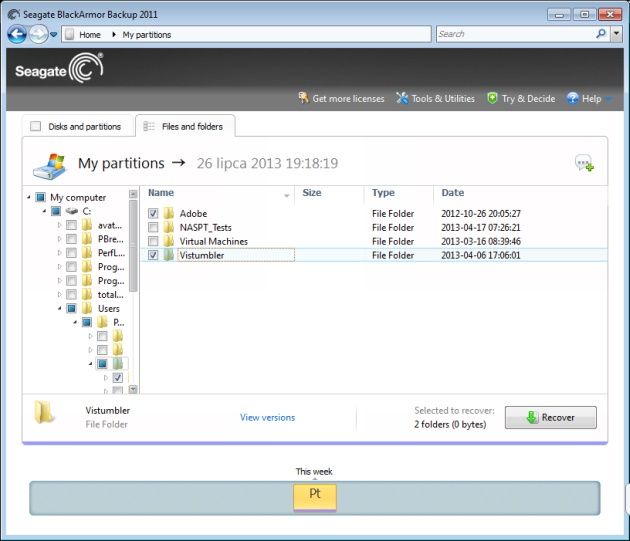Screen dimensions: 630x541
Task: Click the total... folder icon in tree
Action: point(87,294)
